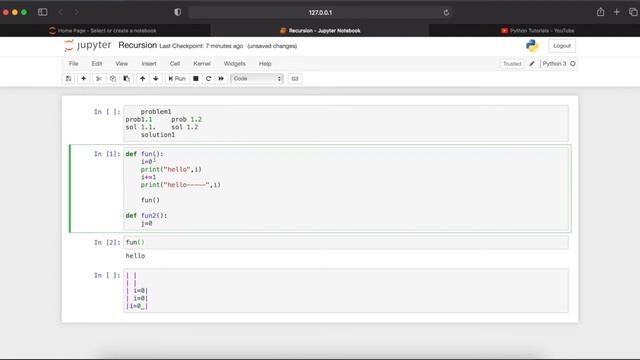
Task: Click the browser address bar
Action: (320, 13)
